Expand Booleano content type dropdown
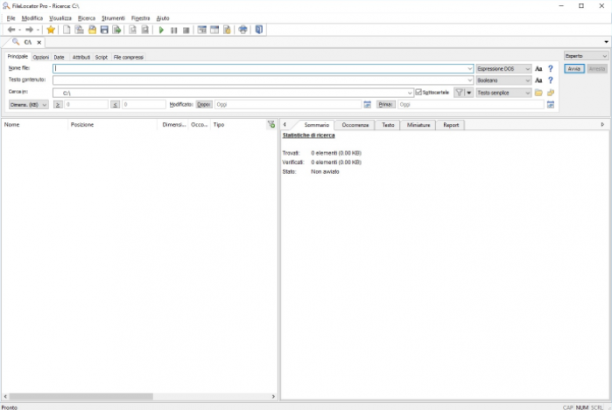Image resolution: width=612 pixels, height=410 pixels. pyautogui.click(x=503, y=80)
